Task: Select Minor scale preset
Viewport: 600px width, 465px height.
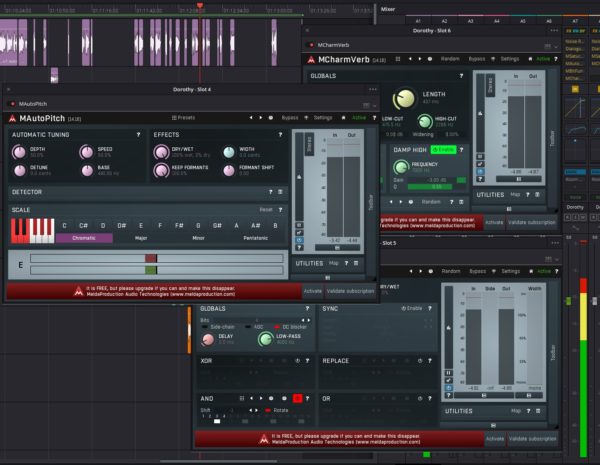Action: pyautogui.click(x=198, y=238)
